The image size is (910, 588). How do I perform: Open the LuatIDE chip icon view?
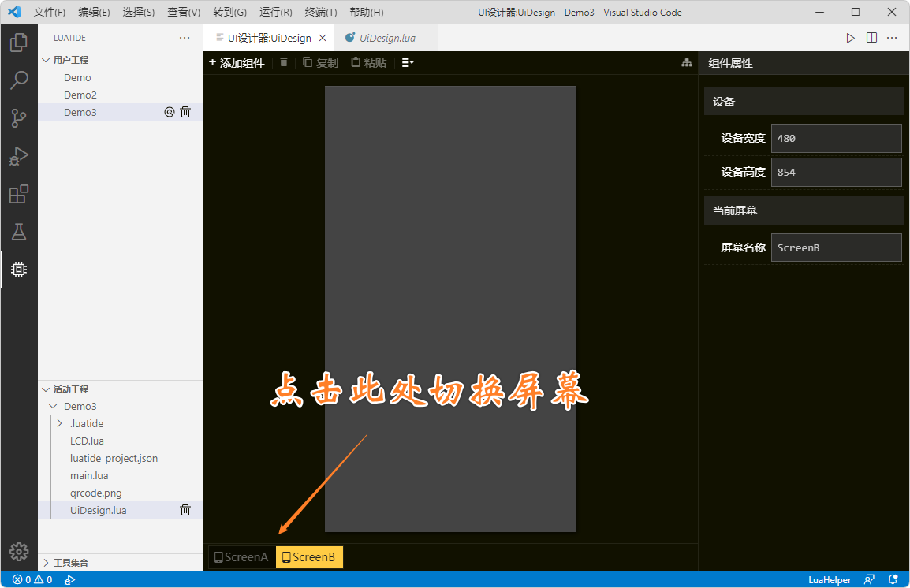point(19,270)
